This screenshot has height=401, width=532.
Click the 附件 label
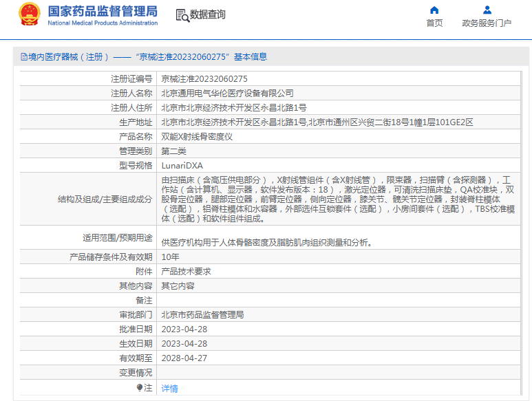pyautogui.click(x=144, y=272)
